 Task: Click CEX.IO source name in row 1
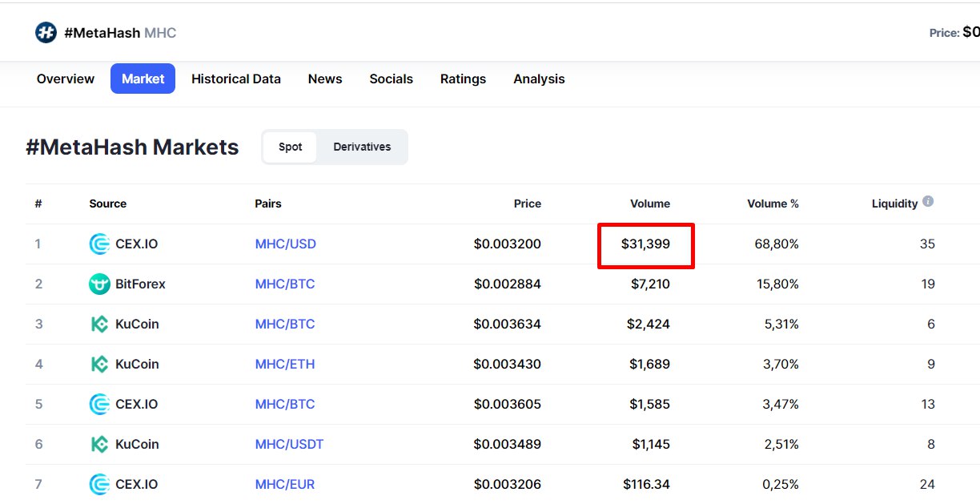pos(137,244)
